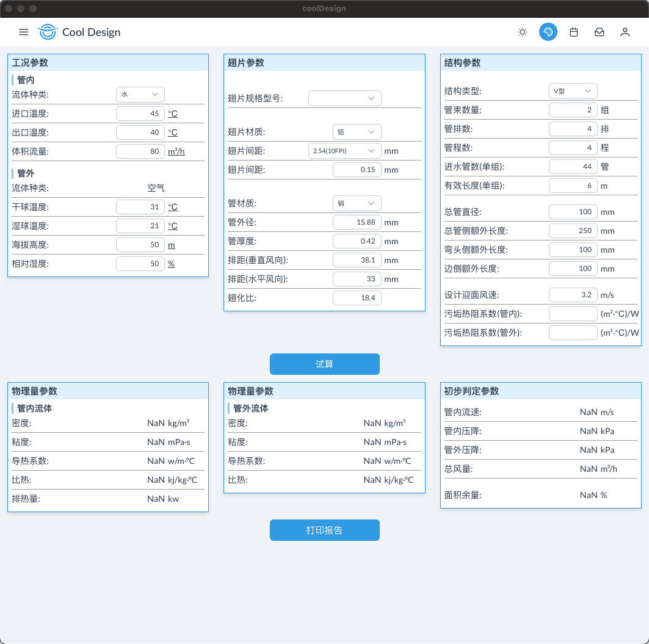The width and height of the screenshot is (649, 644).
Task: Click the 打印报告 button
Action: coord(325,530)
